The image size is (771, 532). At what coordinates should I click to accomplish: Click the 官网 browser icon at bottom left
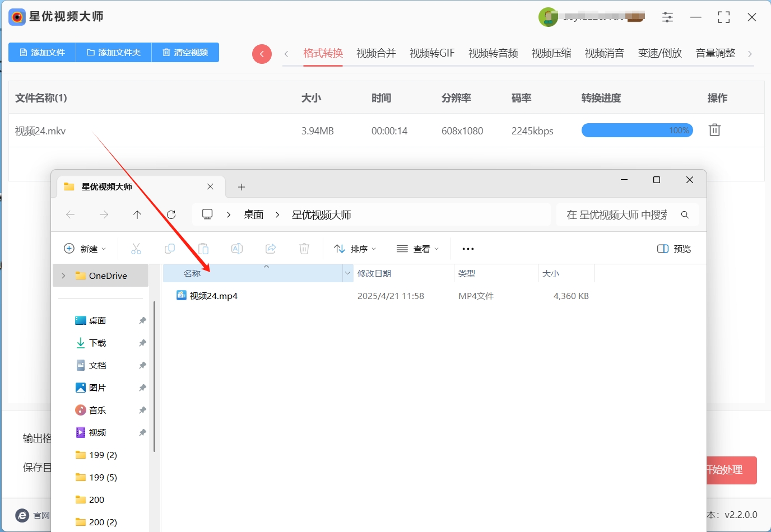(x=22, y=516)
